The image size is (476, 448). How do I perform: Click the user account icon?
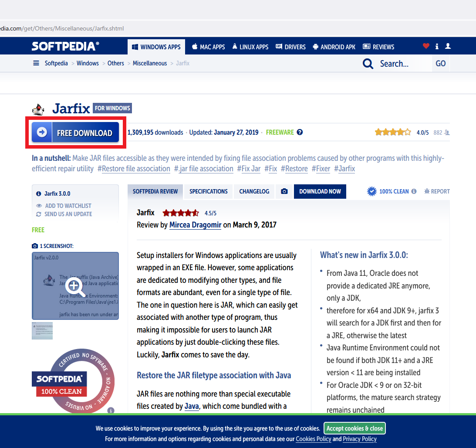(448, 46)
